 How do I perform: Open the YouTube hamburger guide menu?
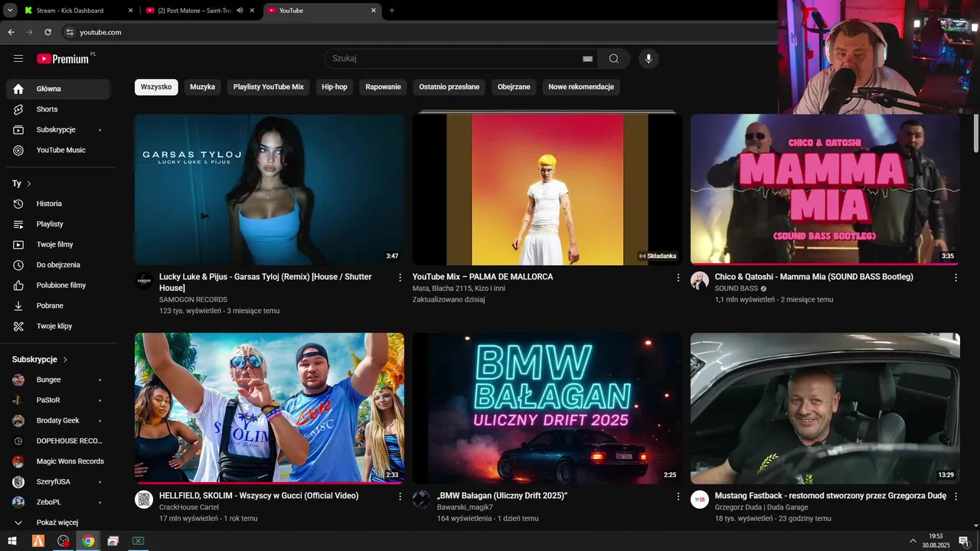click(18, 59)
